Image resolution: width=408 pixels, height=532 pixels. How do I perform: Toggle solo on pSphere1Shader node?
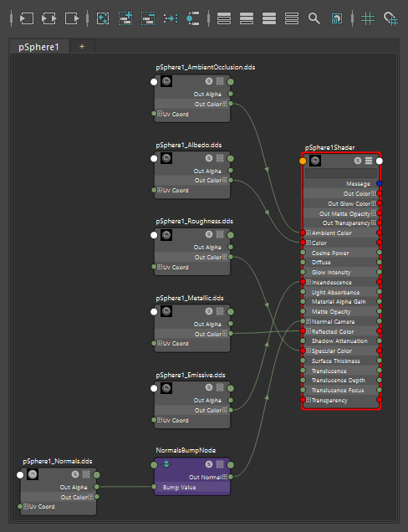358,161
